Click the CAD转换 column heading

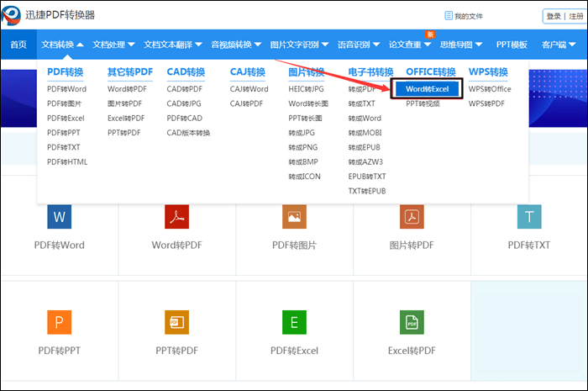point(186,71)
